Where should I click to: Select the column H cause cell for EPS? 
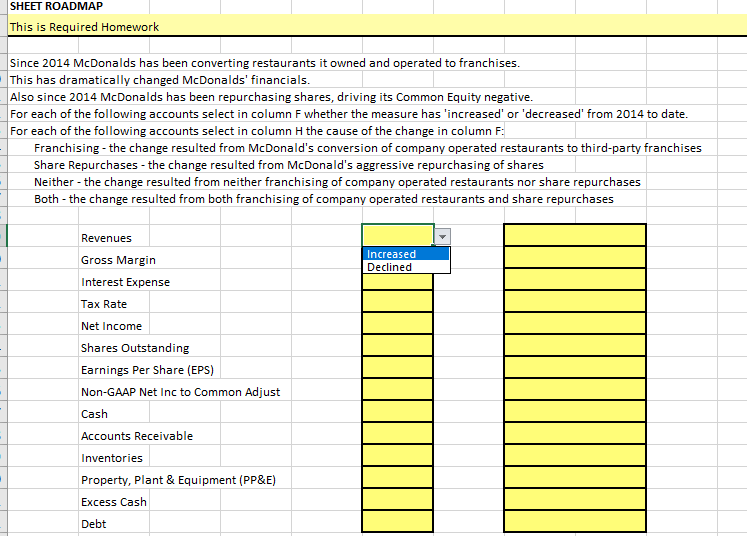coord(575,367)
